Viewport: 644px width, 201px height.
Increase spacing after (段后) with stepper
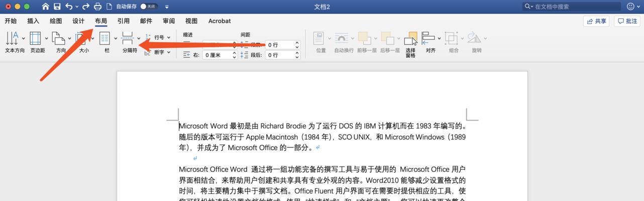pyautogui.click(x=297, y=53)
